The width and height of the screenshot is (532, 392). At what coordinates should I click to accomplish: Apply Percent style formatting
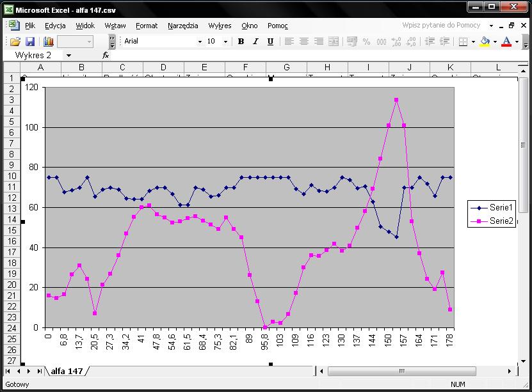click(366, 42)
